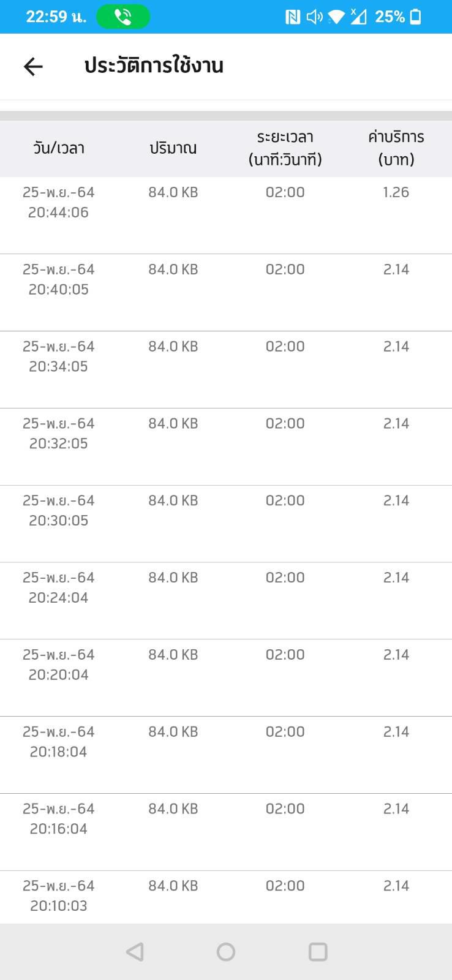452x980 pixels.
Task: Select the ระยะเวลา column header
Action: pyautogui.click(x=285, y=148)
